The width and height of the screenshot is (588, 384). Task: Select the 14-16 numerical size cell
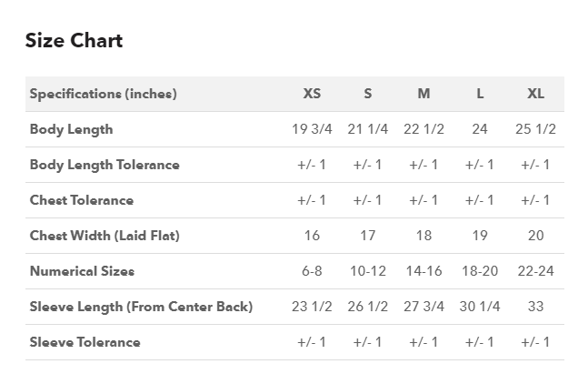424,271
